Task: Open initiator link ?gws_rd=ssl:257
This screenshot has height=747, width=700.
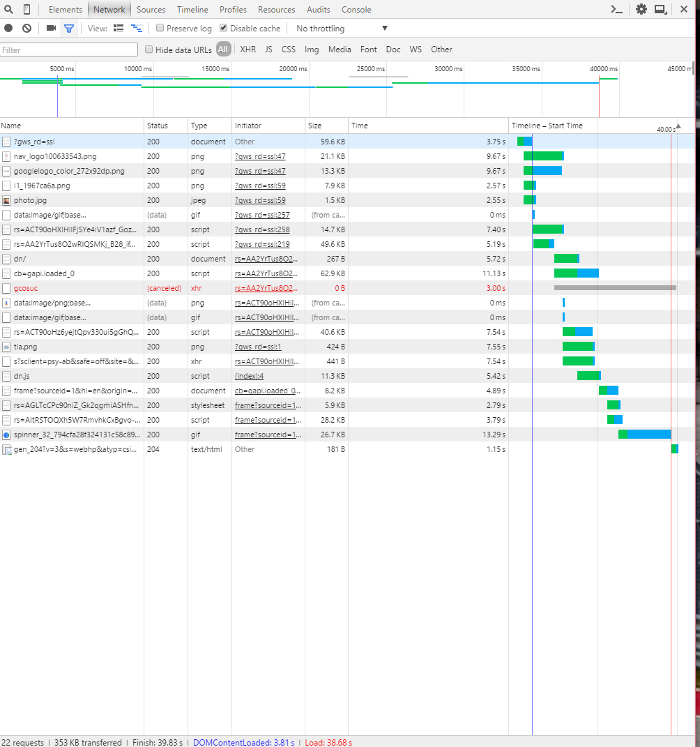Action: coord(262,216)
